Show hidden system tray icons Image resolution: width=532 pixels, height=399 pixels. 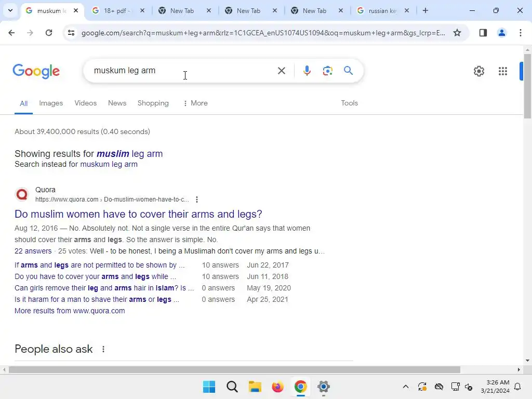(x=405, y=387)
